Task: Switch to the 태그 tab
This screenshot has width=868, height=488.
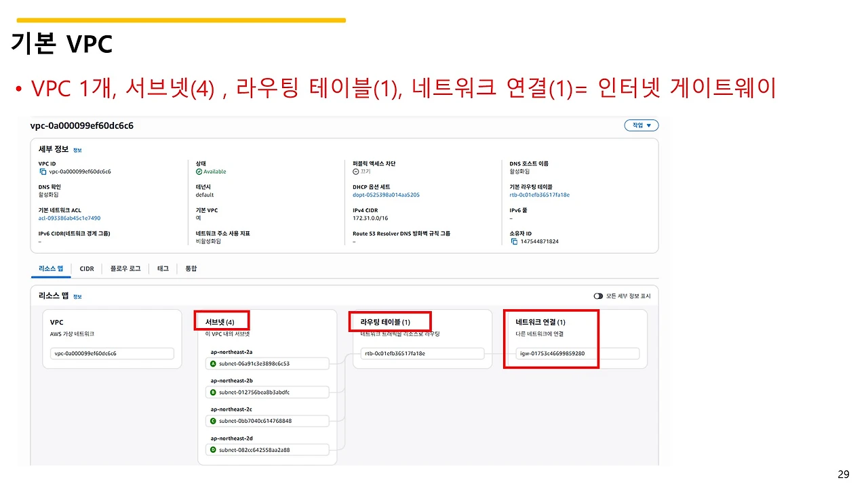Action: (162, 268)
